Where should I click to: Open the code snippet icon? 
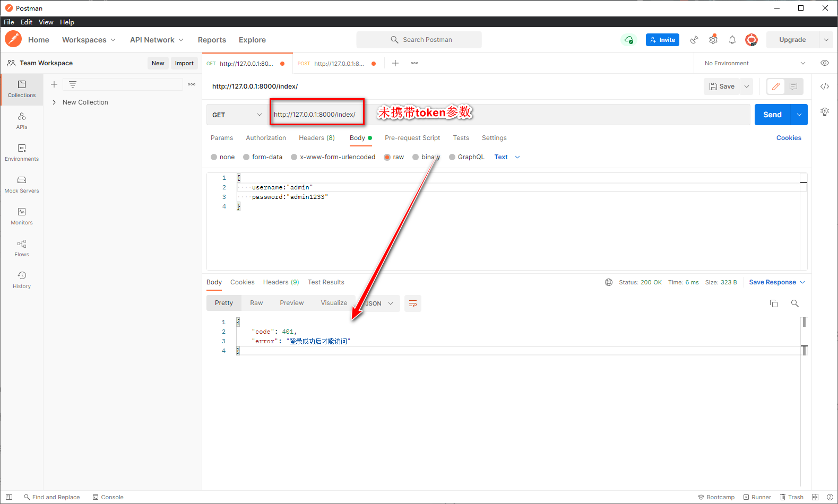[x=825, y=86]
